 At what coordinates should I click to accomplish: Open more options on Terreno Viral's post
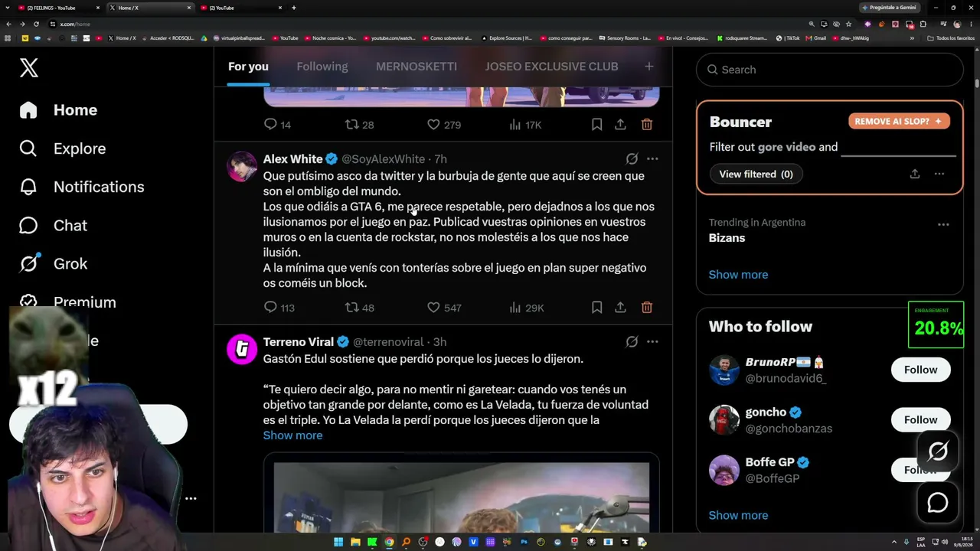click(x=652, y=342)
